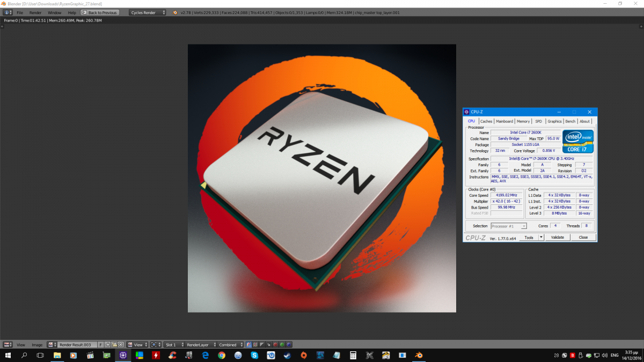This screenshot has width=644, height=362.
Task: Click the rendered Ryzen chip image
Action: tap(322, 178)
